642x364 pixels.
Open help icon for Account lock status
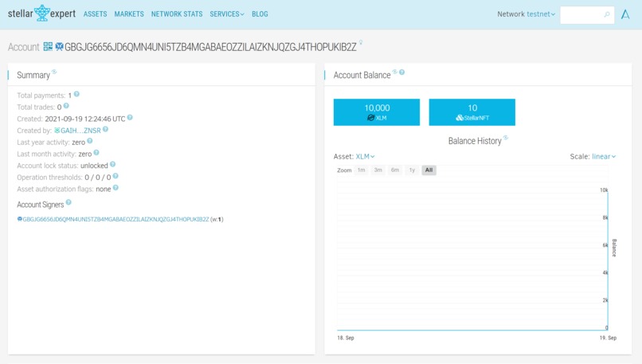(112, 164)
